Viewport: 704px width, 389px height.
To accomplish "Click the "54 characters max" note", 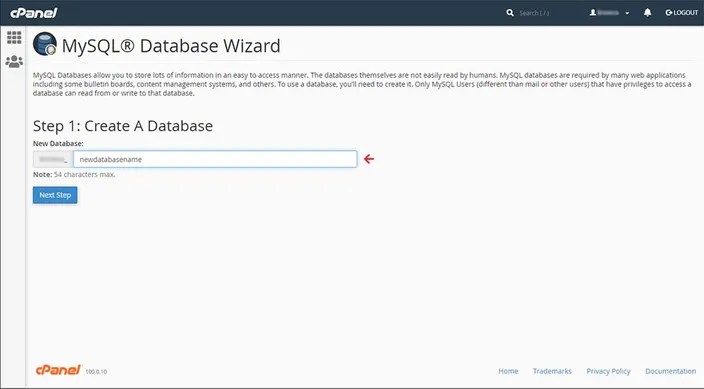I will coord(84,174).
